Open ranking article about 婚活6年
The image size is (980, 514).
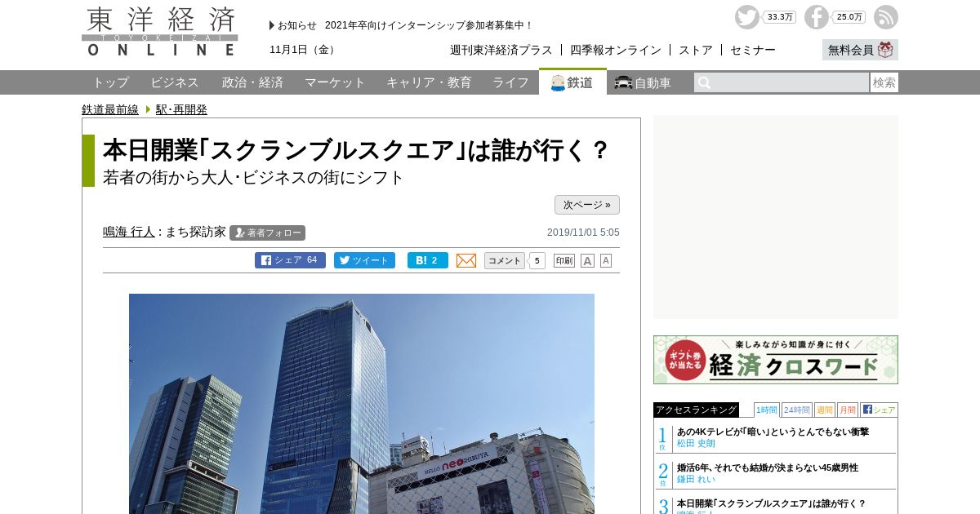[768, 467]
